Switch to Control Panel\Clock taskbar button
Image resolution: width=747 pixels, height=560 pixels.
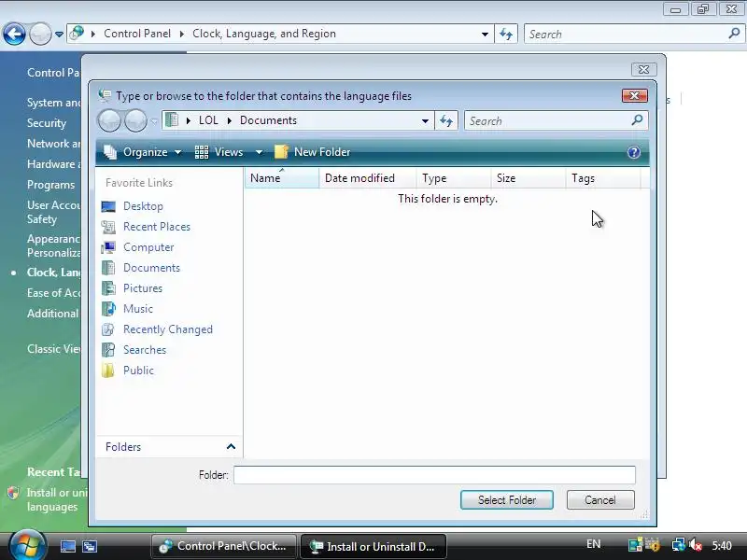(223, 546)
